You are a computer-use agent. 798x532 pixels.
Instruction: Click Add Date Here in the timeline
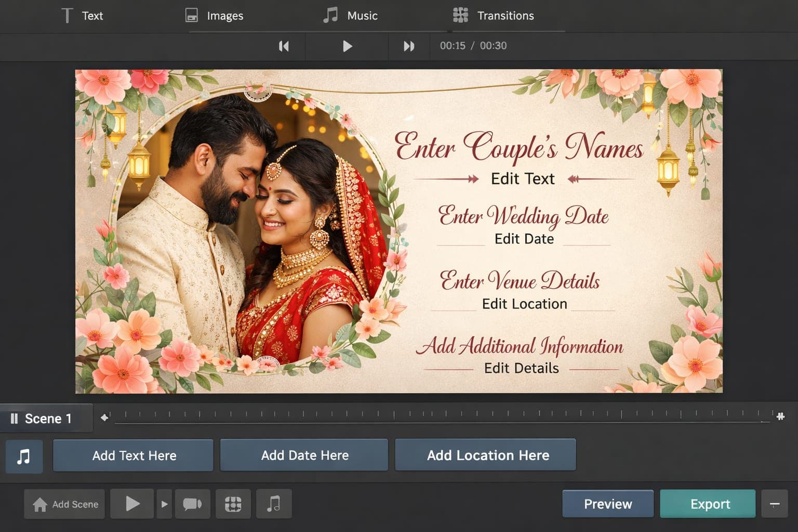pyautogui.click(x=304, y=455)
